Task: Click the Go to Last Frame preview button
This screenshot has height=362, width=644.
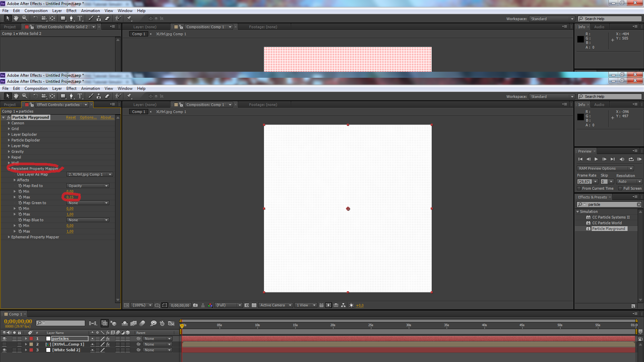Action: click(612, 159)
